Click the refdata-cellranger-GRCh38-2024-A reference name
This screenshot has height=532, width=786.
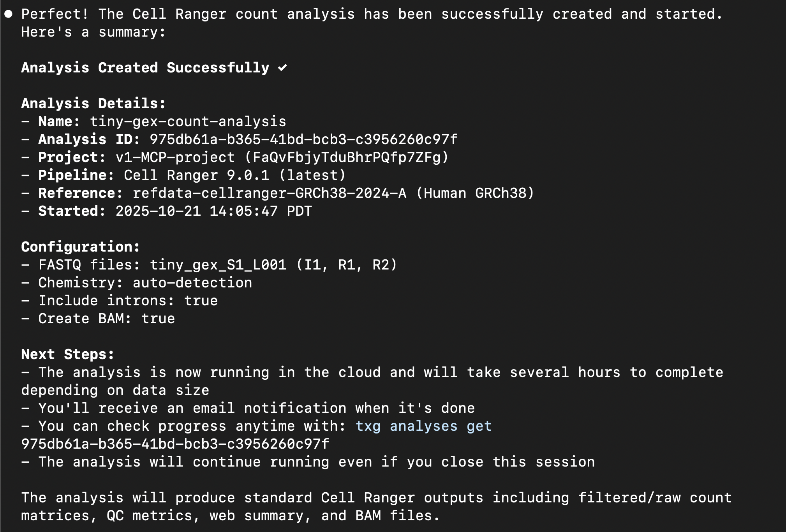tap(269, 193)
